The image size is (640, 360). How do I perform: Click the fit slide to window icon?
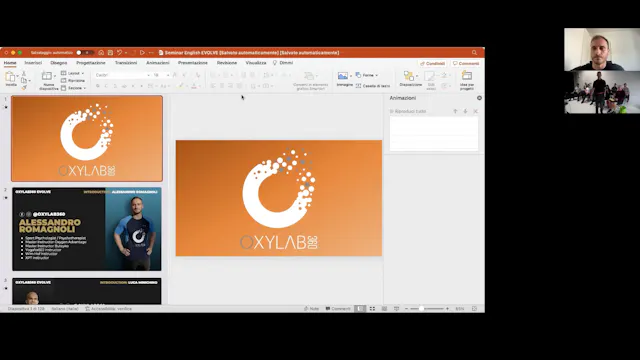[x=474, y=309]
